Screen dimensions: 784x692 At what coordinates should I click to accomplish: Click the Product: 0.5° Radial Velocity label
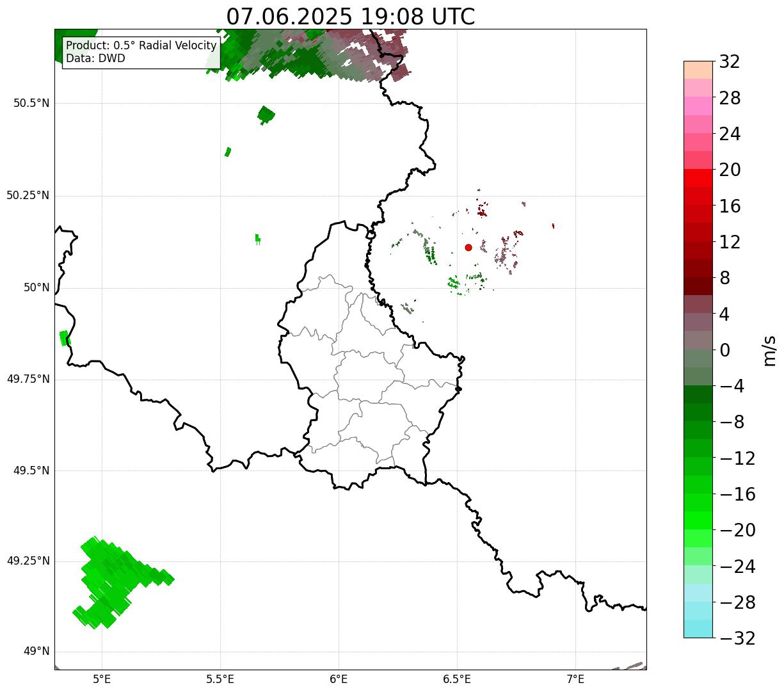click(x=141, y=46)
